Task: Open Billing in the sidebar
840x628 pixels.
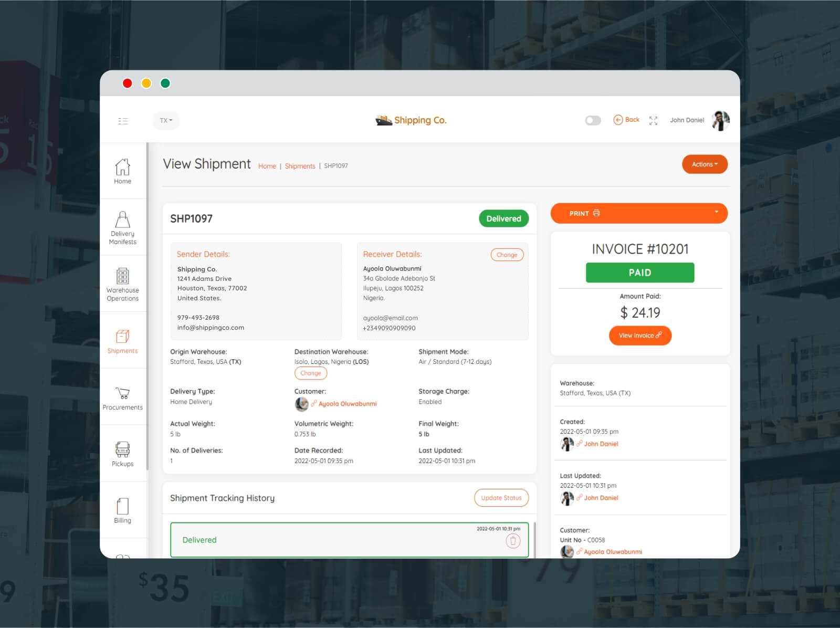Action: click(x=123, y=510)
